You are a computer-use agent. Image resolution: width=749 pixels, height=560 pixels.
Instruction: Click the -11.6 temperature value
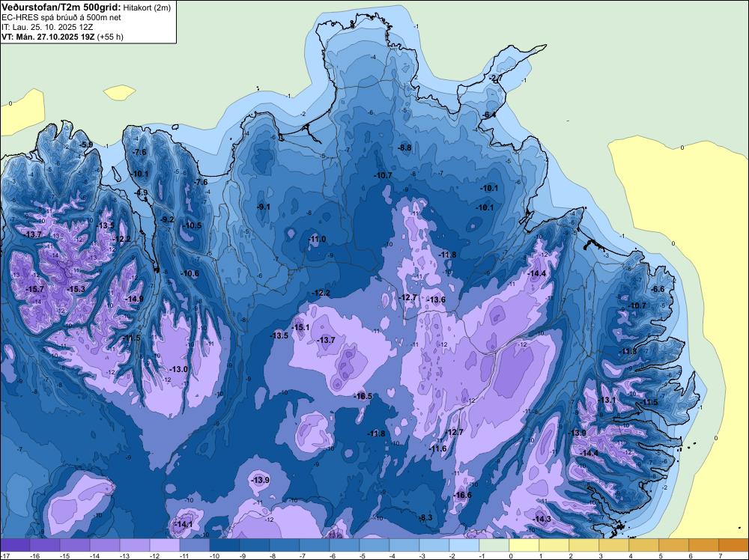click(x=438, y=448)
